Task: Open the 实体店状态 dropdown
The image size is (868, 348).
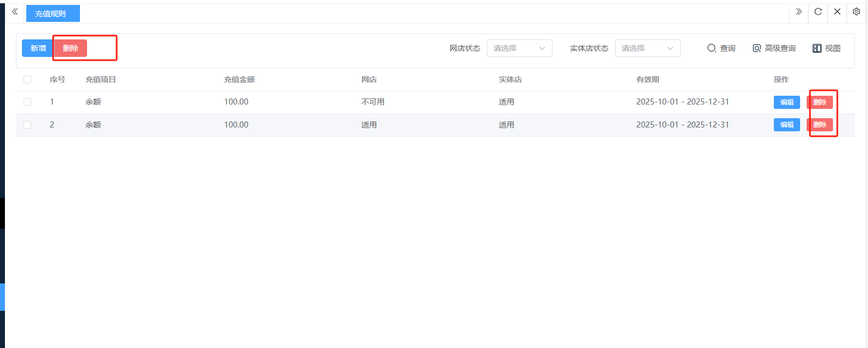Action: click(x=647, y=48)
